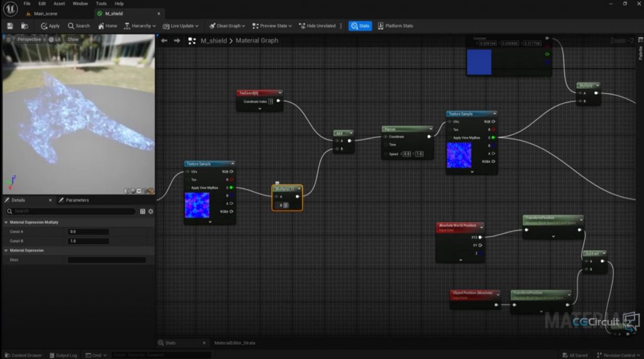Viewport: 644px width, 359px height.
Task: Click the blue Constant color swatch
Action: [x=479, y=62]
